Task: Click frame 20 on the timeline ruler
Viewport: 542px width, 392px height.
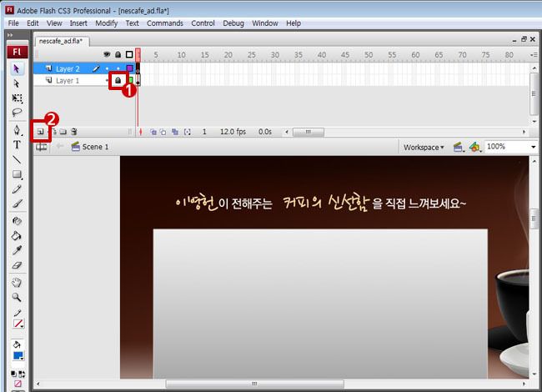Action: 228,54
